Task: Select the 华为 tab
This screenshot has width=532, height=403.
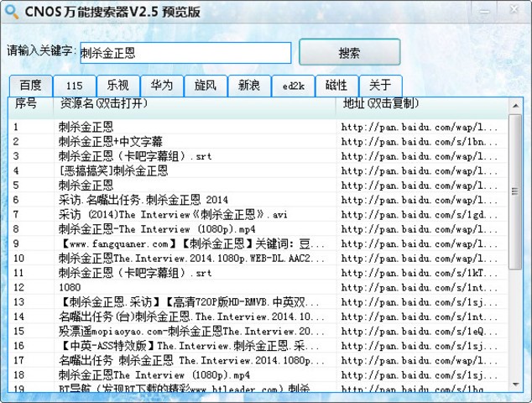Action: [162, 86]
